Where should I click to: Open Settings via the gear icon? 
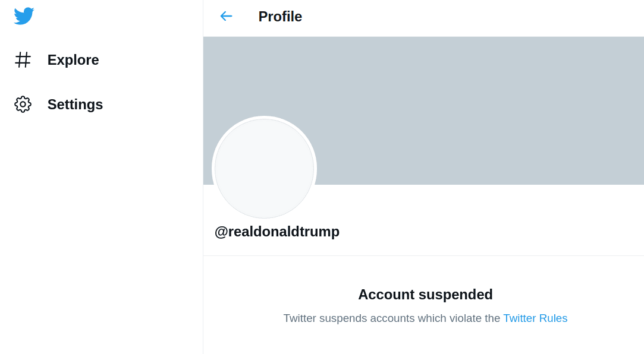[23, 105]
